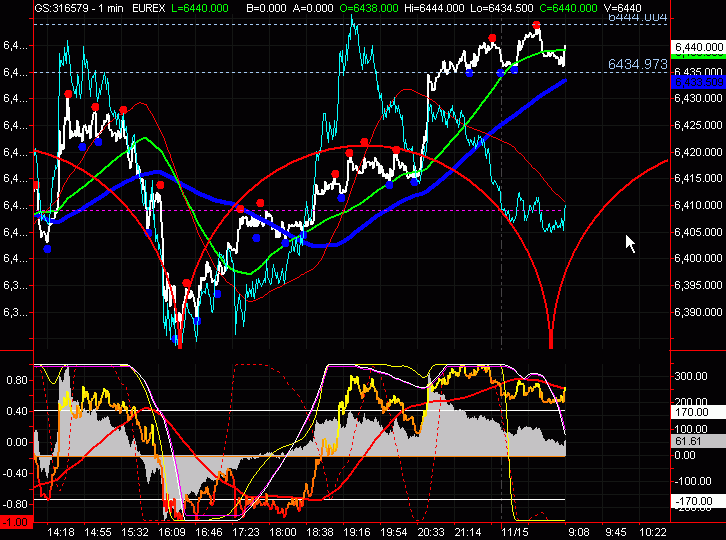Click the 6,420.000 price axis label
This screenshot has width=726, height=540.
tap(698, 152)
